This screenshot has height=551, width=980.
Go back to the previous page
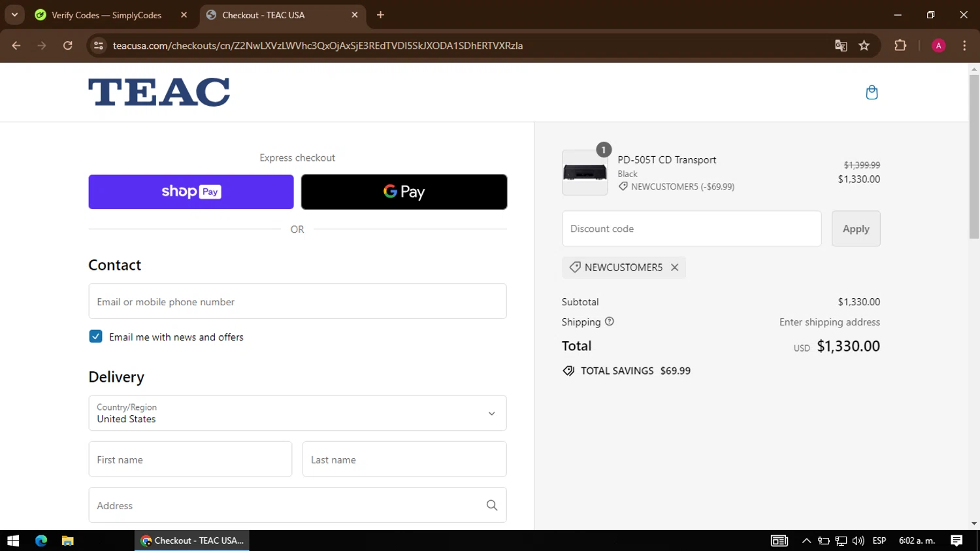[16, 46]
